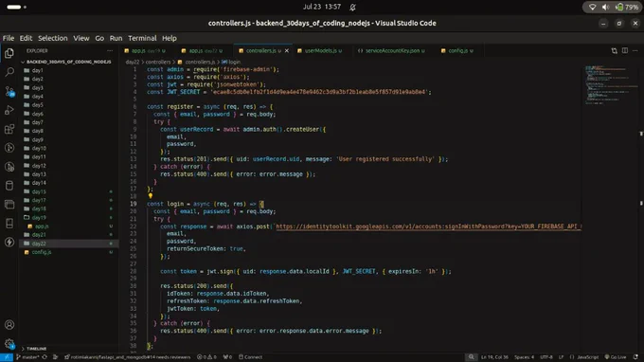Click the master branch indicator
This screenshot has height=362, width=644.
point(27,357)
